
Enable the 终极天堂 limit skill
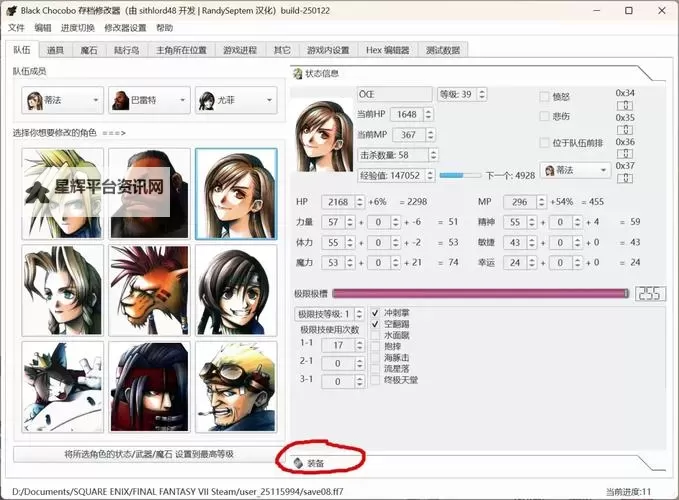[x=375, y=380]
